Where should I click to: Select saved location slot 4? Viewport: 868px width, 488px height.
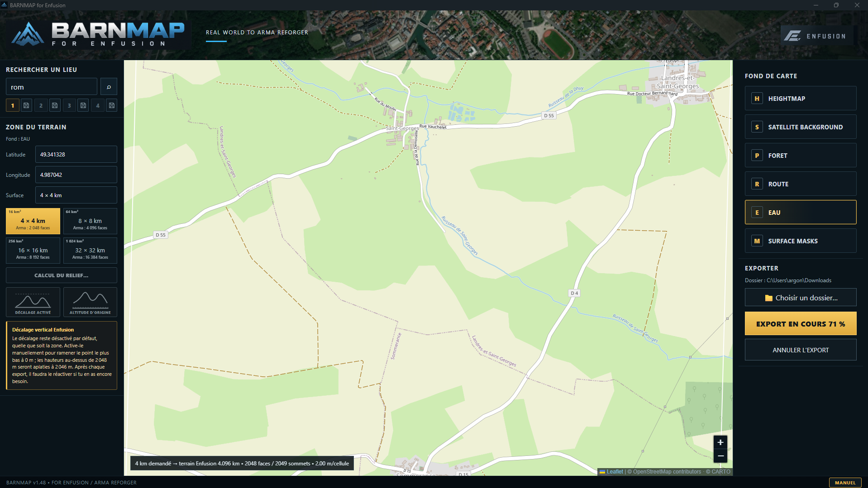coord(98,105)
